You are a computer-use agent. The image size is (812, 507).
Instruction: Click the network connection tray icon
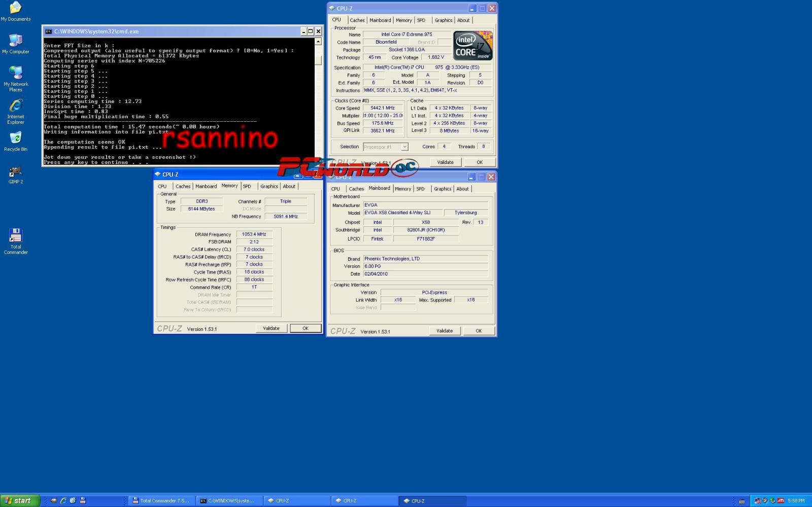click(x=758, y=501)
